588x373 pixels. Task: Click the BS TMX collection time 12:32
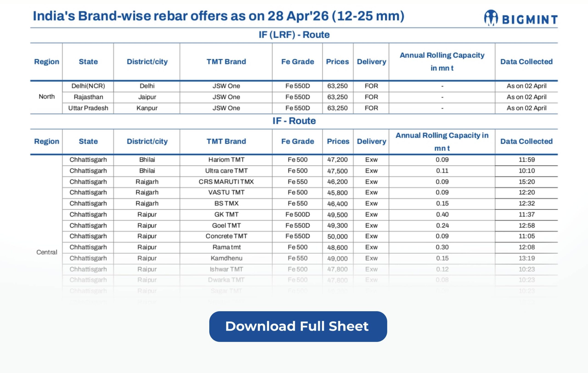[x=526, y=203]
